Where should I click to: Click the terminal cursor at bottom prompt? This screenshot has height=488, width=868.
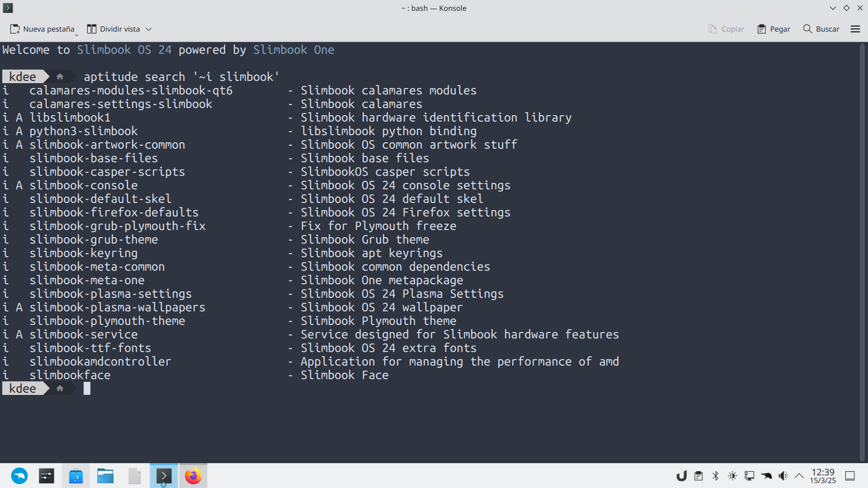coord(87,389)
